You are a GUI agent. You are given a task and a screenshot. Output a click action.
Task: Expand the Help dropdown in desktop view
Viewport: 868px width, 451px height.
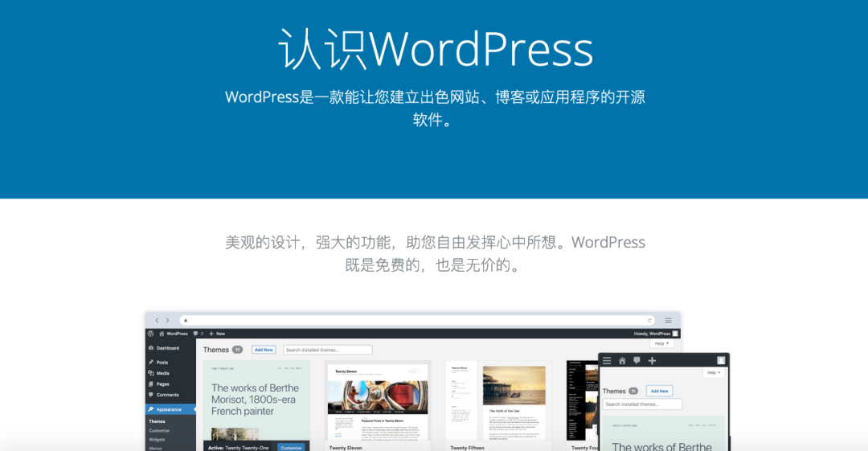661,343
